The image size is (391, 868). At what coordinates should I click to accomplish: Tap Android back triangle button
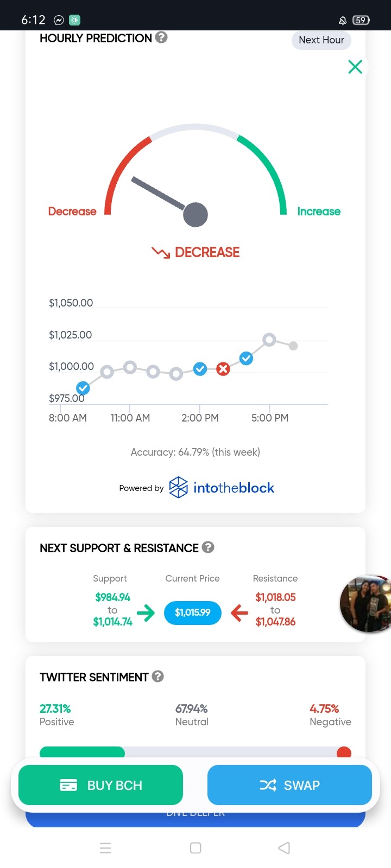click(284, 848)
